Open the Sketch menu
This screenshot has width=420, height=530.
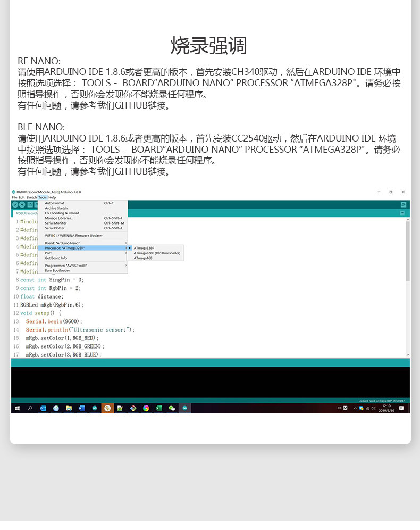pyautogui.click(x=31, y=198)
